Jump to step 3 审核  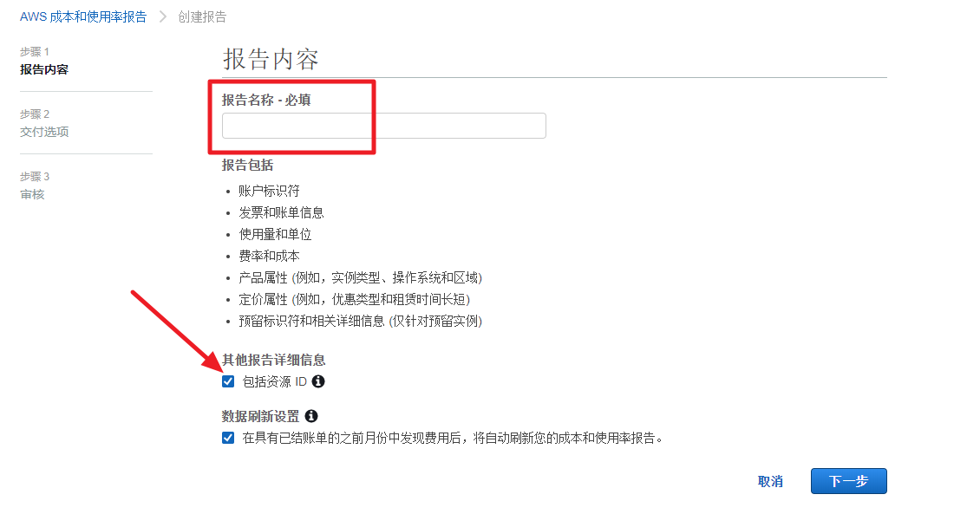click(x=32, y=194)
